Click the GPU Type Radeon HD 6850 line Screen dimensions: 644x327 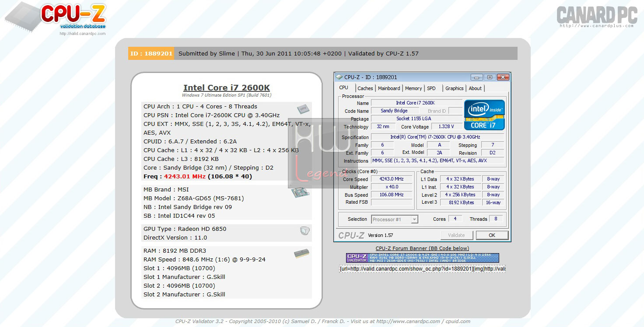[x=185, y=229]
